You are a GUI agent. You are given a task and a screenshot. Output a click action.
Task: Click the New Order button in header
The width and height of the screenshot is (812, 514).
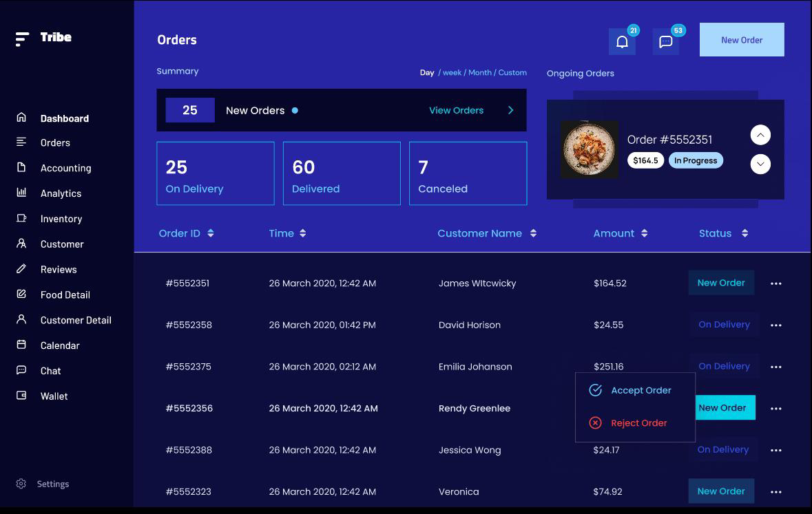click(741, 40)
